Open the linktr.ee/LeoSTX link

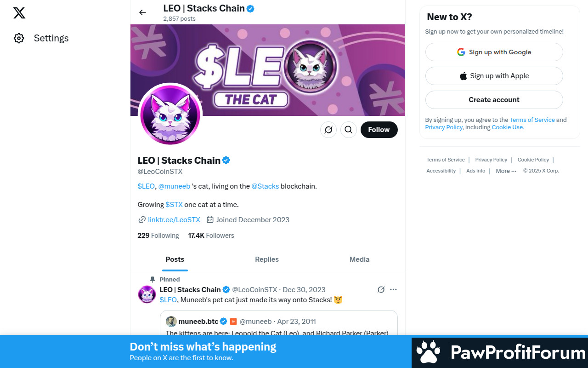point(174,220)
